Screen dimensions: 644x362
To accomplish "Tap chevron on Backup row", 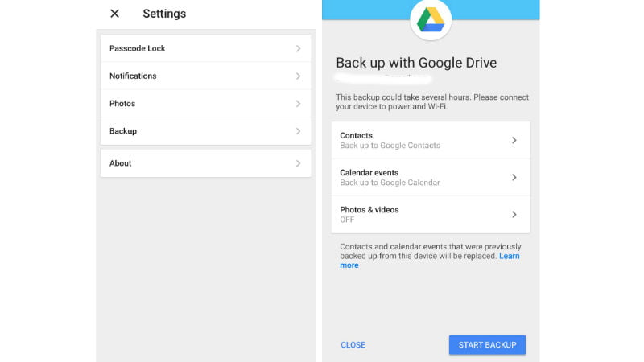I will point(298,131).
